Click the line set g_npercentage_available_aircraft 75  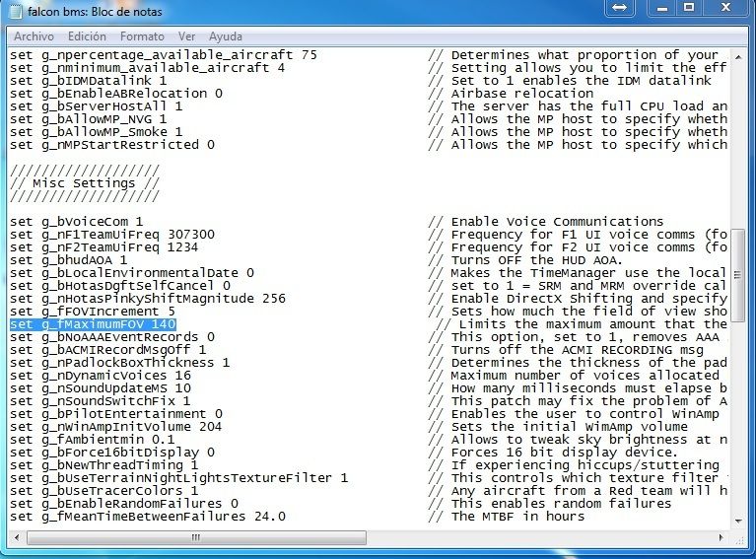point(164,55)
